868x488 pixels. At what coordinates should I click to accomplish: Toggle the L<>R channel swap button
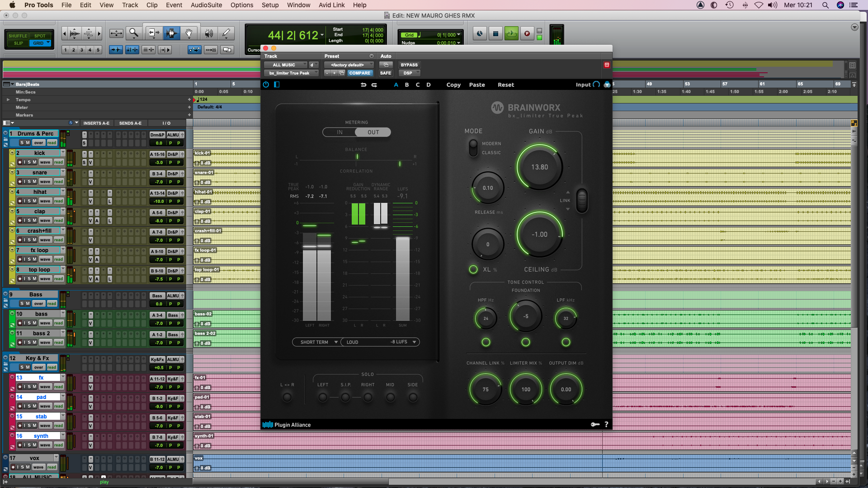coord(287,397)
